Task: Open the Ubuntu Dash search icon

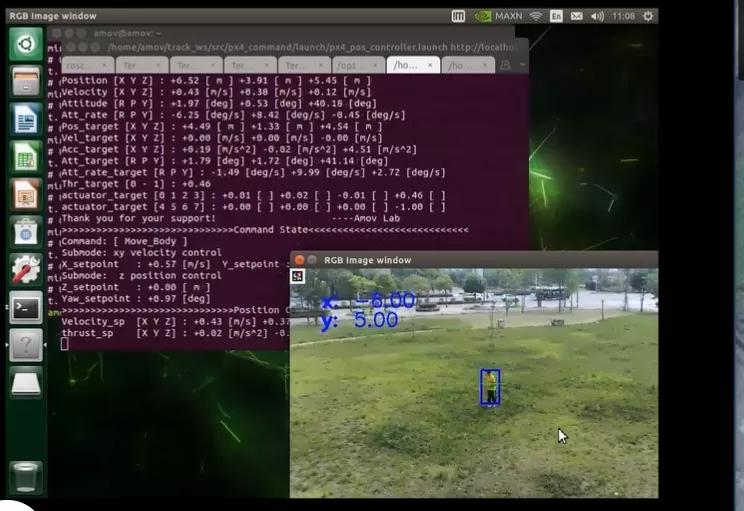Action: [26, 44]
